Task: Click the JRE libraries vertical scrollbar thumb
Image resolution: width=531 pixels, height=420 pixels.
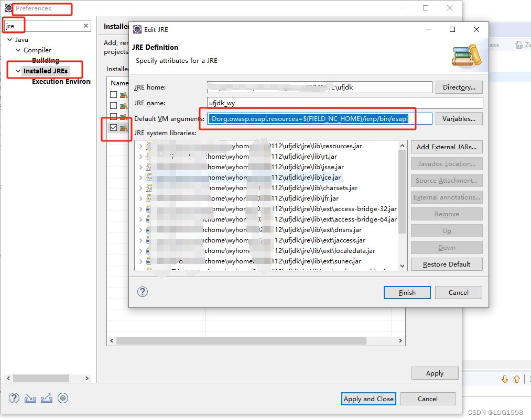Action: tap(403, 192)
